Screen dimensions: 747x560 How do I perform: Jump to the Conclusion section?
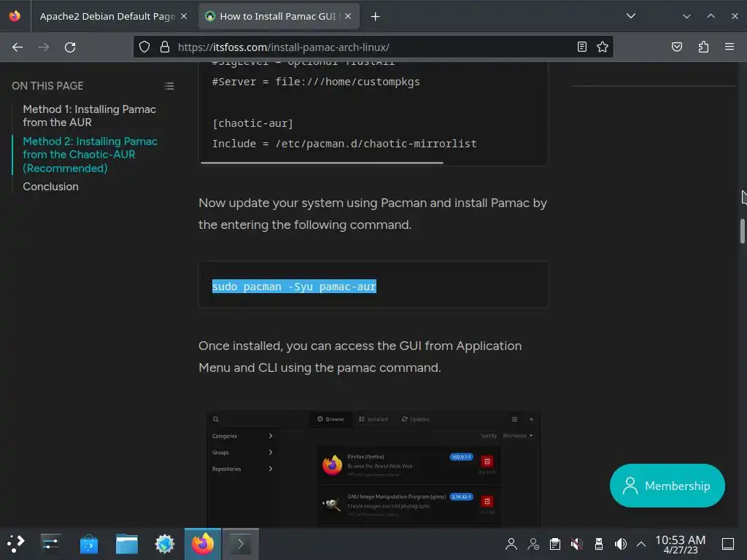(50, 187)
